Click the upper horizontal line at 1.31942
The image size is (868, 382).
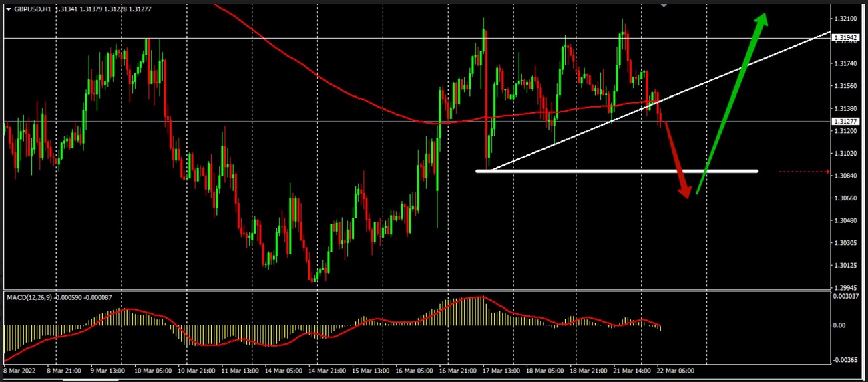(x=267, y=38)
